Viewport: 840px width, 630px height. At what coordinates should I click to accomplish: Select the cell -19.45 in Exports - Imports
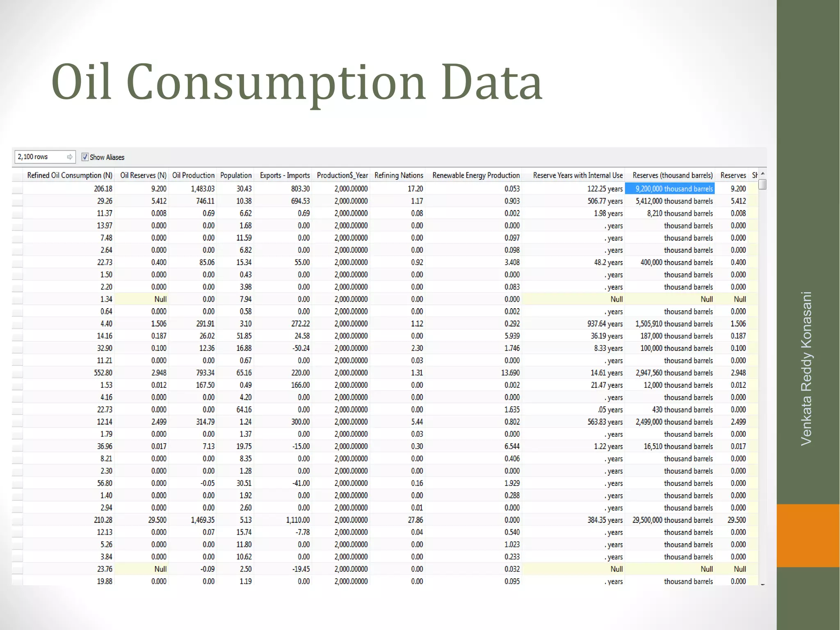pos(283,569)
